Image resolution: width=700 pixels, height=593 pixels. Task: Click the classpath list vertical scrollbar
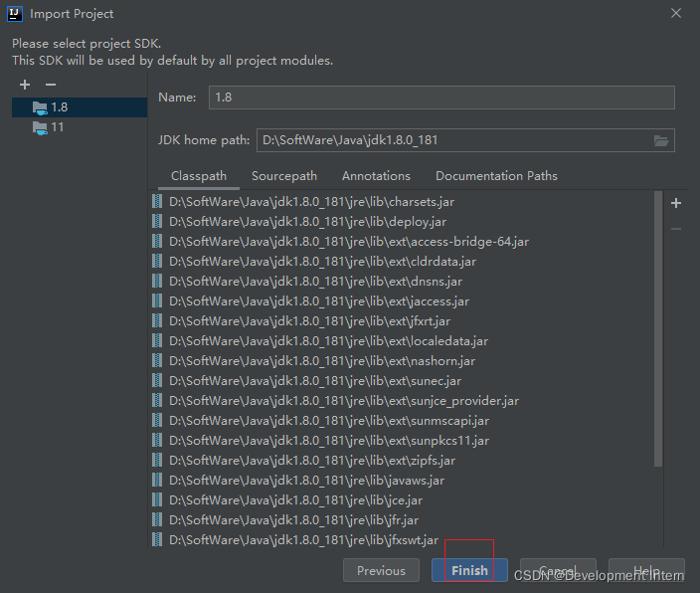click(658, 329)
